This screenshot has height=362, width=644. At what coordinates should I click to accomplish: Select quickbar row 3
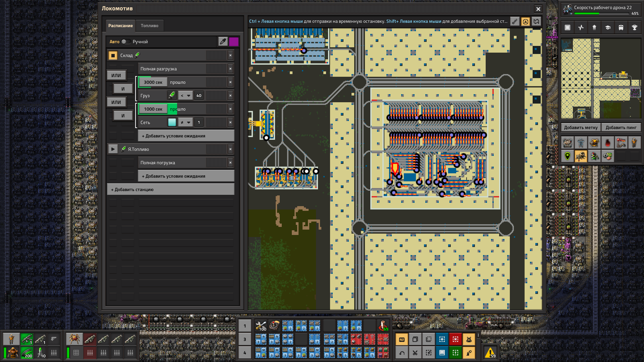click(x=245, y=339)
